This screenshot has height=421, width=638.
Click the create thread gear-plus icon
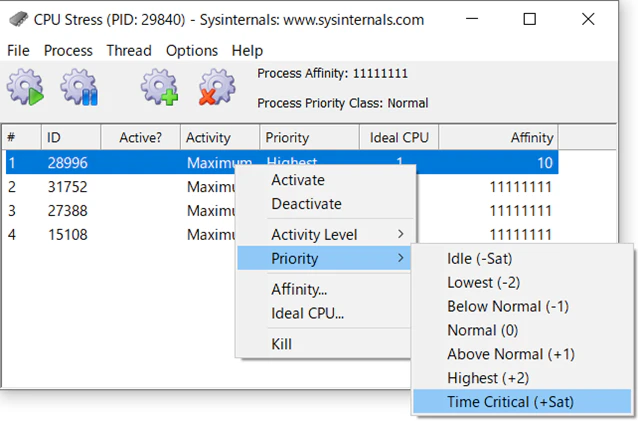coord(160,87)
